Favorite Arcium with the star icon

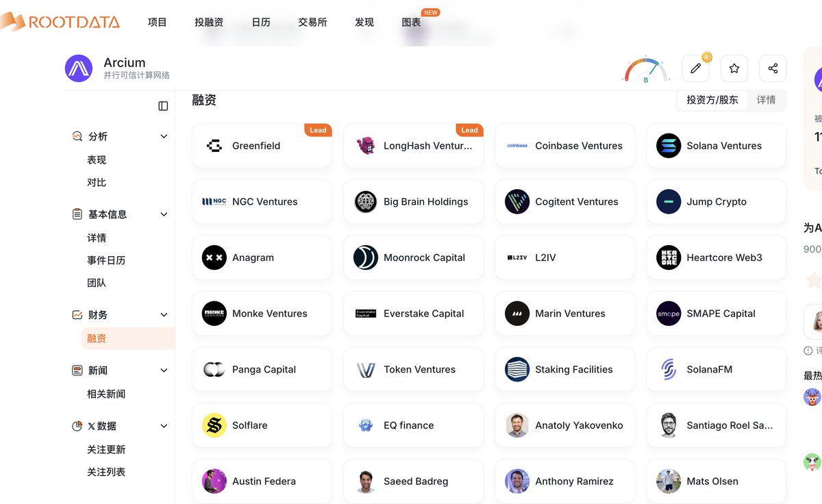(734, 68)
